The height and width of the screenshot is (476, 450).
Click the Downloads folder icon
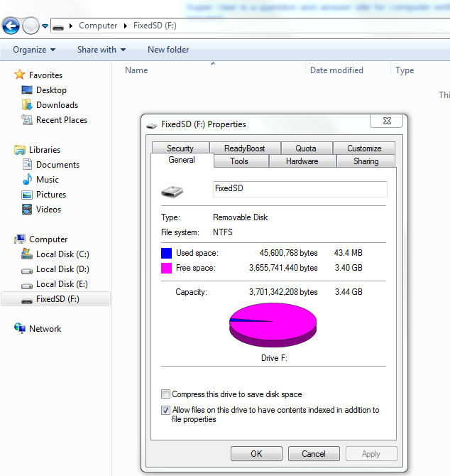(27, 104)
